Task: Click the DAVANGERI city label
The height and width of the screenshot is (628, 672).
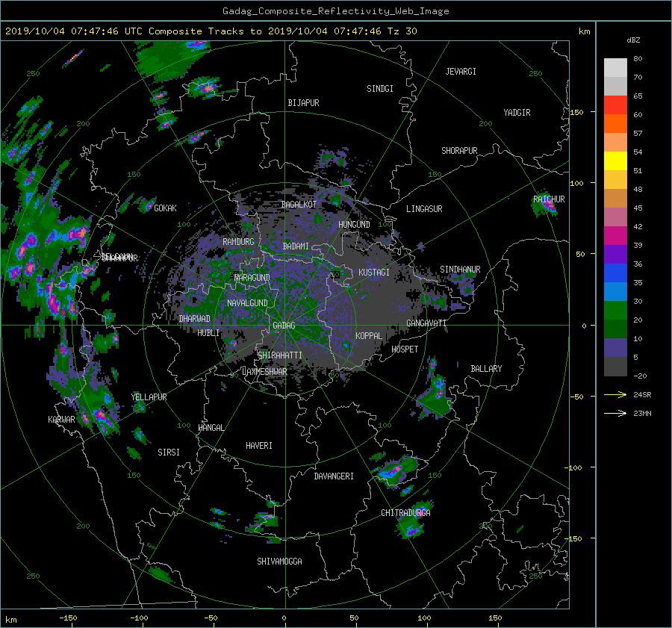Action: click(334, 476)
